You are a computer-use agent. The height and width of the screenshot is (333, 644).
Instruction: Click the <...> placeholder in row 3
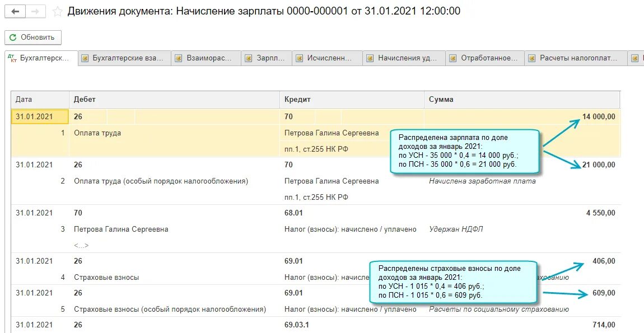click(81, 246)
